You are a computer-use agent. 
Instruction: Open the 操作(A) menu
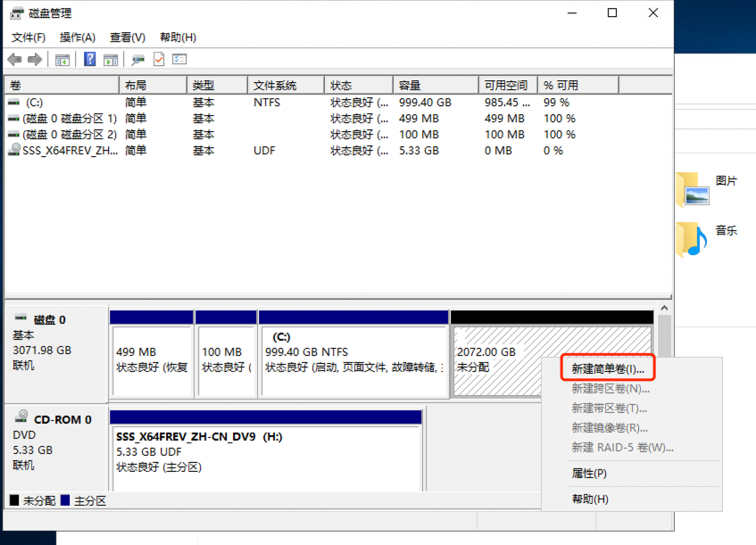[x=78, y=37]
